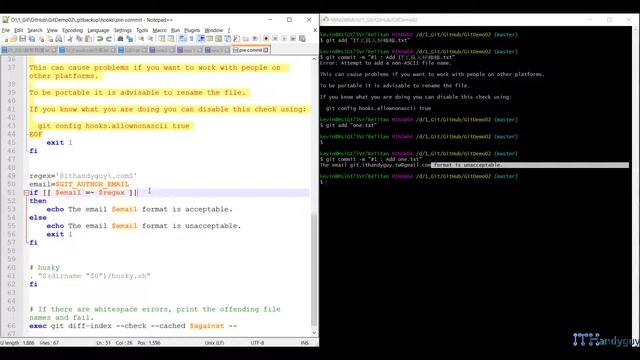This screenshot has height=360, width=640.
Task: Collapse the if block fold marker at line 51
Action: pos(26,193)
